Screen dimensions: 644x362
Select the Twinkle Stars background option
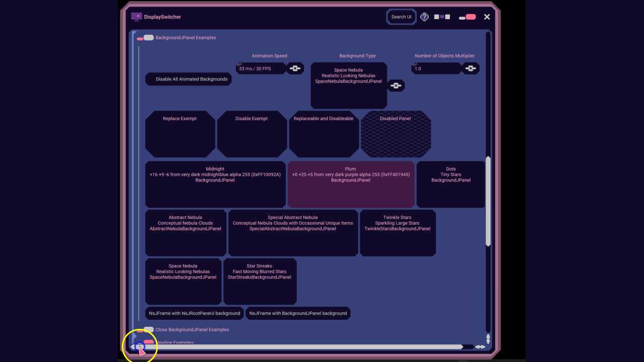397,233
